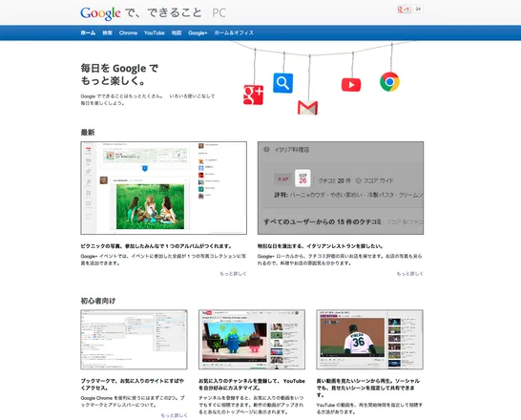The width and height of the screenshot is (521, 420).
Task: Click もっと詳しく under the picnic article
Action: (x=233, y=274)
